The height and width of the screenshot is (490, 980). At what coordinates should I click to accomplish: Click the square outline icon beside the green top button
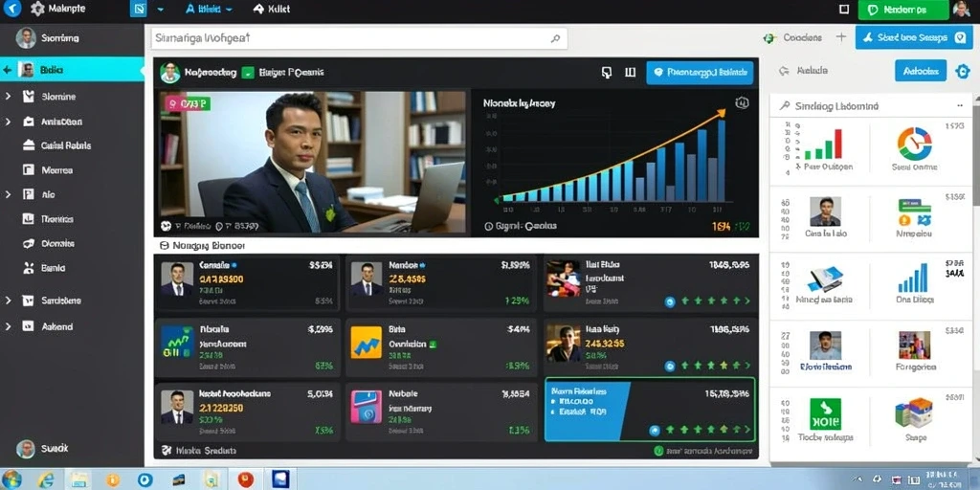(x=844, y=9)
